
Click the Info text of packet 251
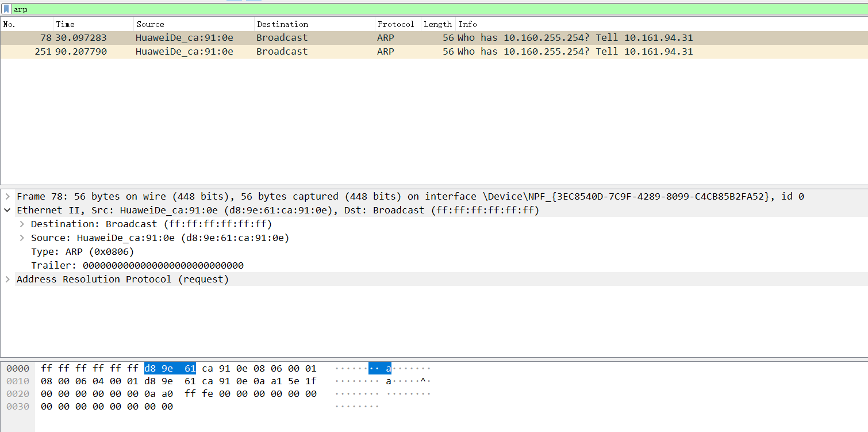[575, 52]
